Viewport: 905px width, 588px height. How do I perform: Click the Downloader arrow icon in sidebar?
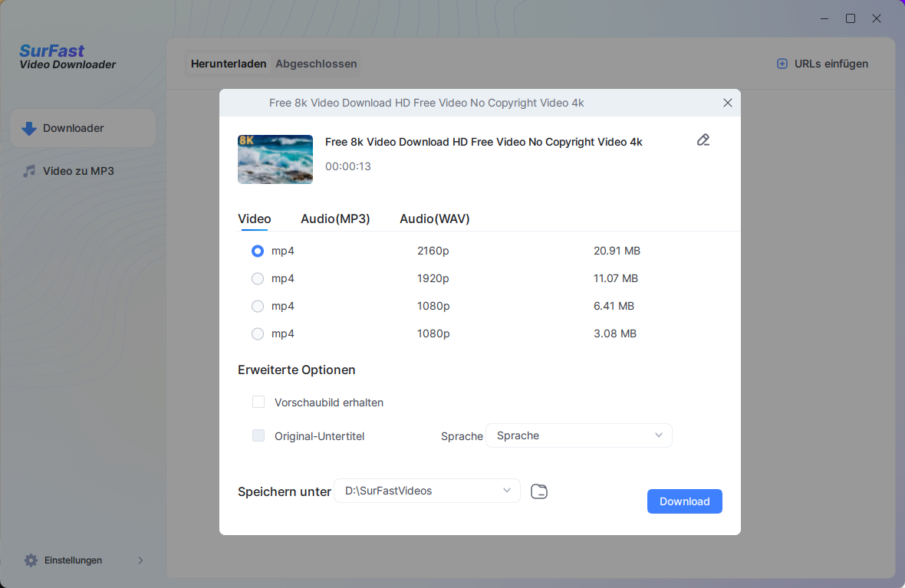pos(29,129)
